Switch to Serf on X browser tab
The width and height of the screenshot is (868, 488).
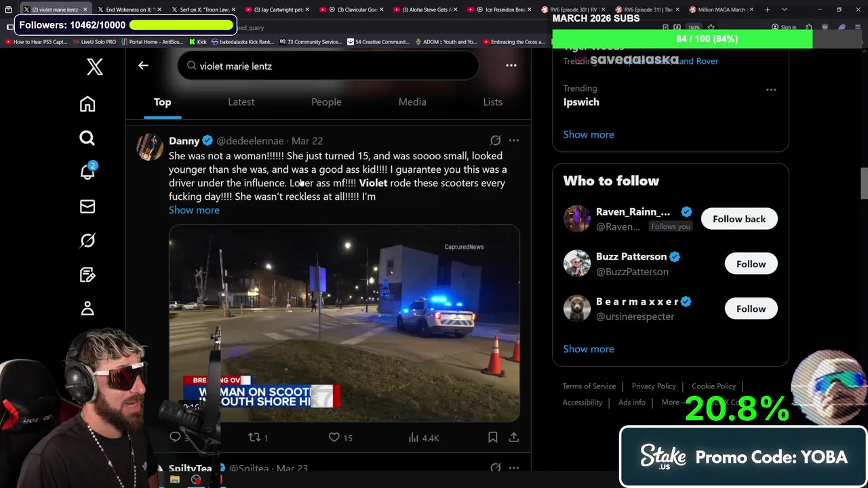(202, 9)
